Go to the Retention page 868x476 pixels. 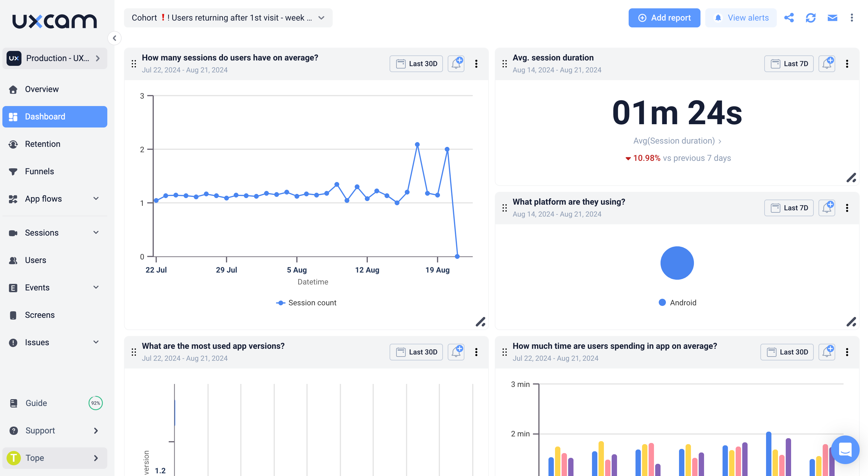pyautogui.click(x=42, y=144)
